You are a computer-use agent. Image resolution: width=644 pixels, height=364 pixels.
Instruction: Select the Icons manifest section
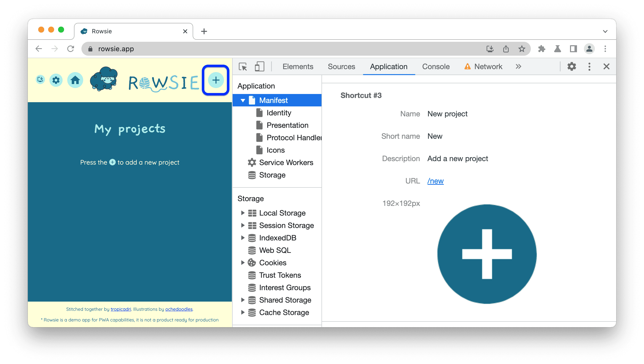click(x=275, y=150)
